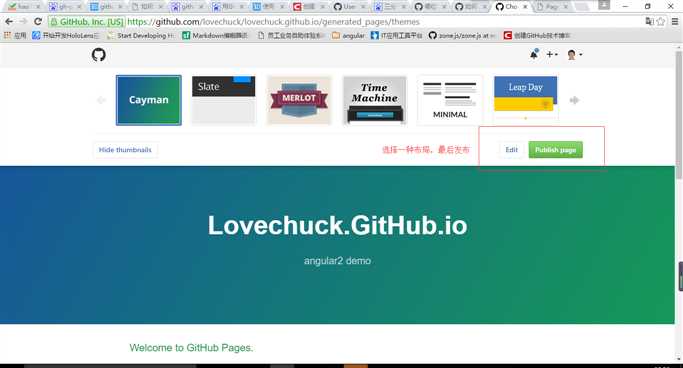Go back with the browser back arrow
The image size is (683, 368).
(9, 21)
